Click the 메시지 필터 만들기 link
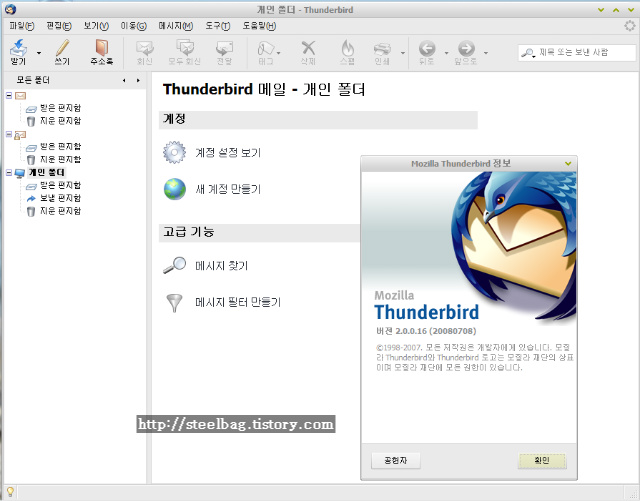 (238, 302)
